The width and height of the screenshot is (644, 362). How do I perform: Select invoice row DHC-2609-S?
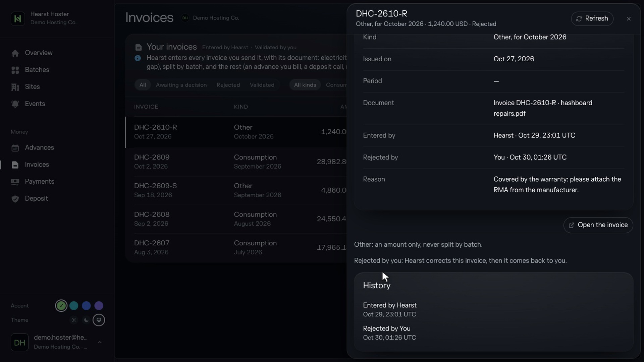point(236,190)
